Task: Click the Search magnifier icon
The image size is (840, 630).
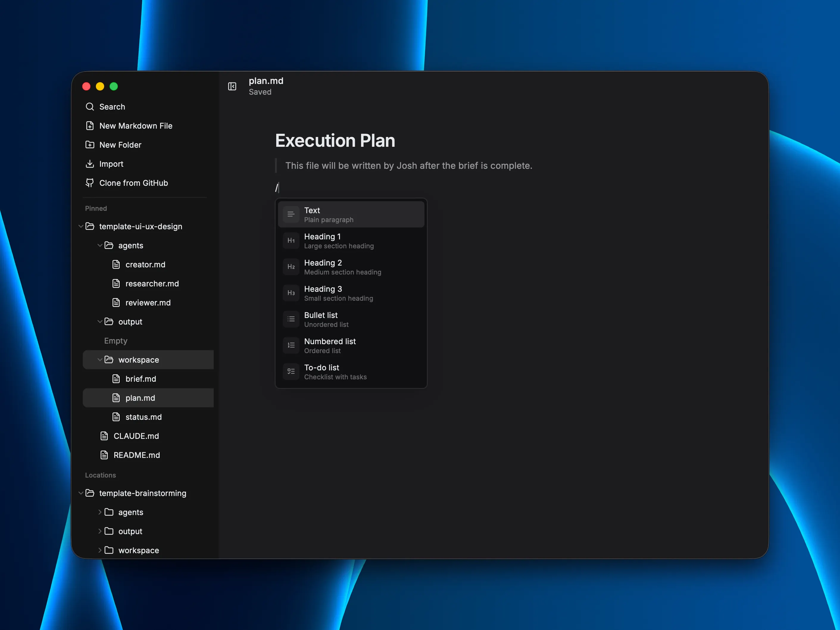Action: [x=90, y=107]
